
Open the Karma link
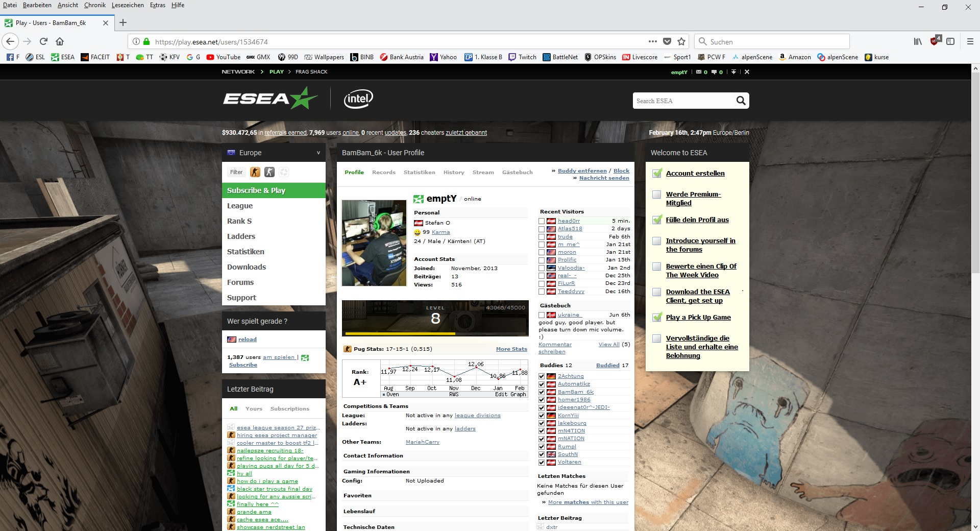(441, 232)
